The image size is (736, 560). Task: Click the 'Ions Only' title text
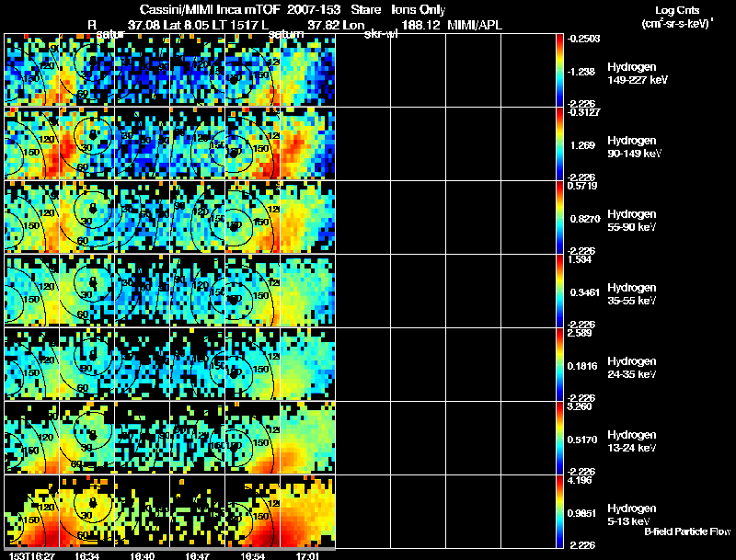pos(418,9)
